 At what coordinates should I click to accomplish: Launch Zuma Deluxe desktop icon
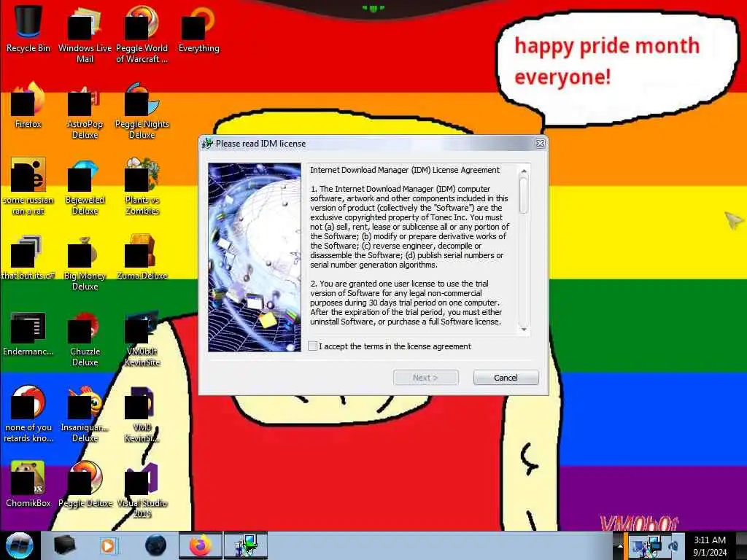pos(142,257)
